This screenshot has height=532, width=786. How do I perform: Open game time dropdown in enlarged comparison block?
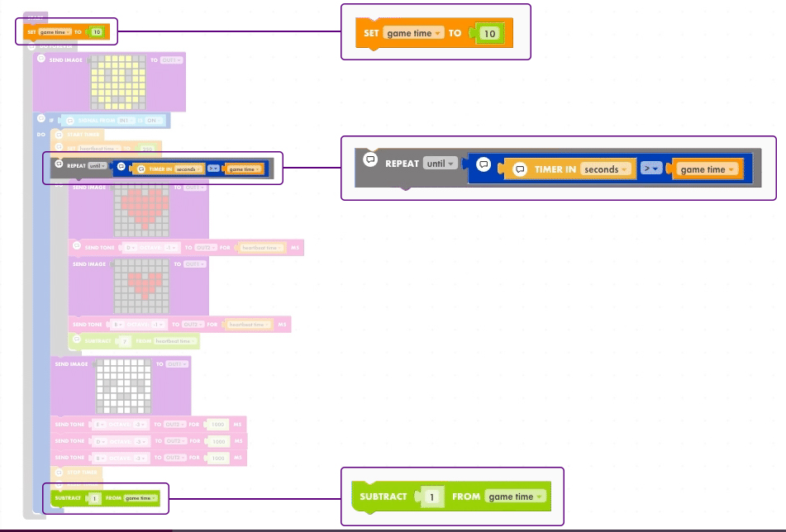pos(707,169)
